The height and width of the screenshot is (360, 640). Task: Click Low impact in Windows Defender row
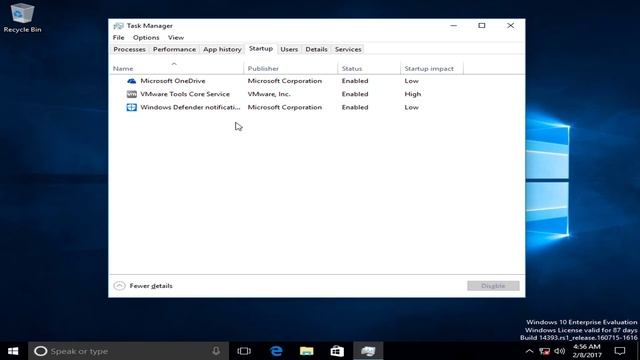click(411, 107)
